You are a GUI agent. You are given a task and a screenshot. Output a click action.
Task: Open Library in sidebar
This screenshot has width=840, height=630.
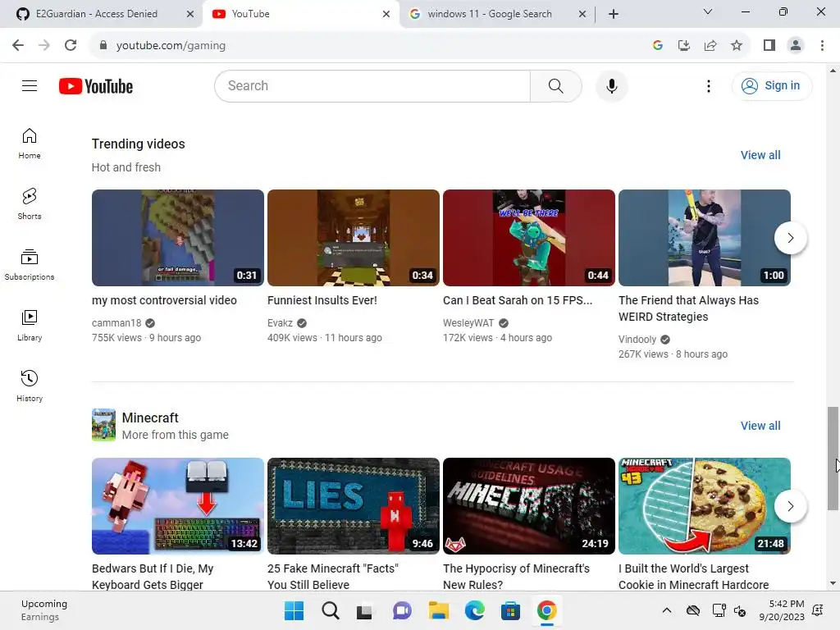point(30,325)
